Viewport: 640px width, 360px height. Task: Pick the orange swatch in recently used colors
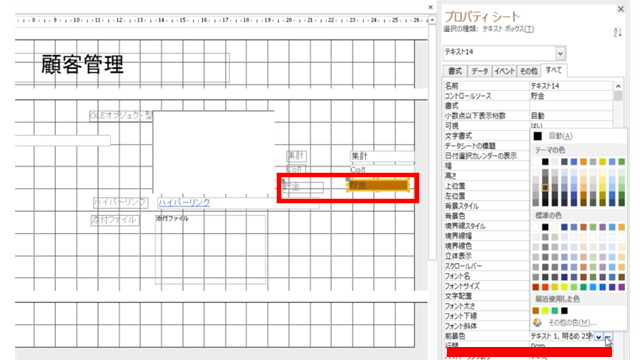point(536,311)
